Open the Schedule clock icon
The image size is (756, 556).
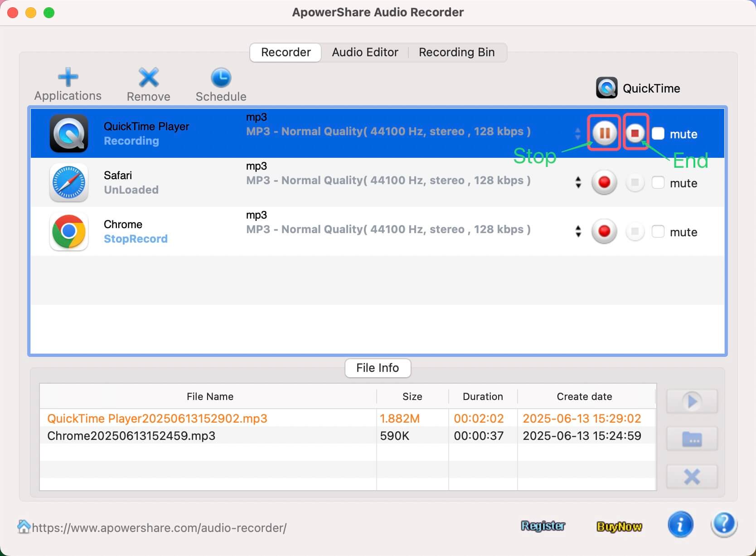click(221, 78)
